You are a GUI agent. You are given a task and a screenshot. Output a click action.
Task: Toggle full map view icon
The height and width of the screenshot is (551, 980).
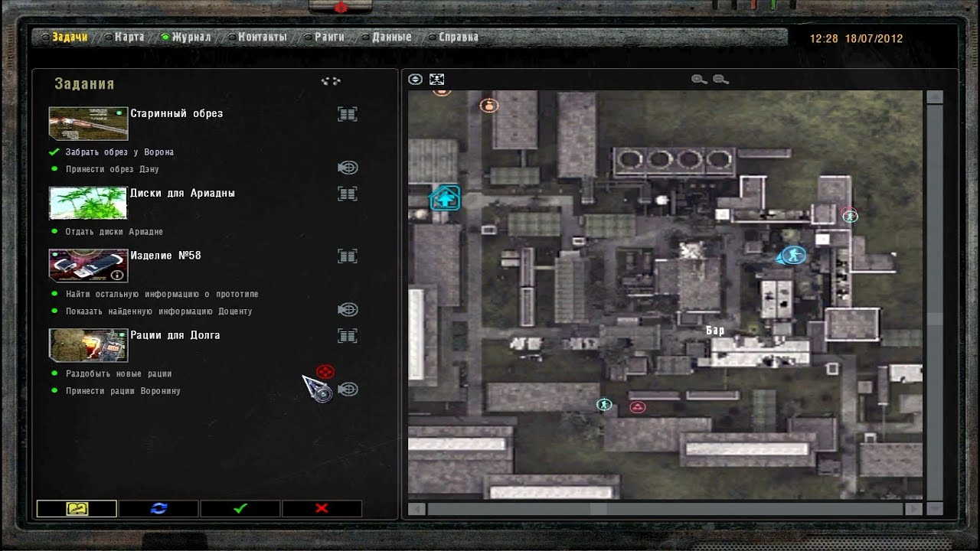(436, 79)
